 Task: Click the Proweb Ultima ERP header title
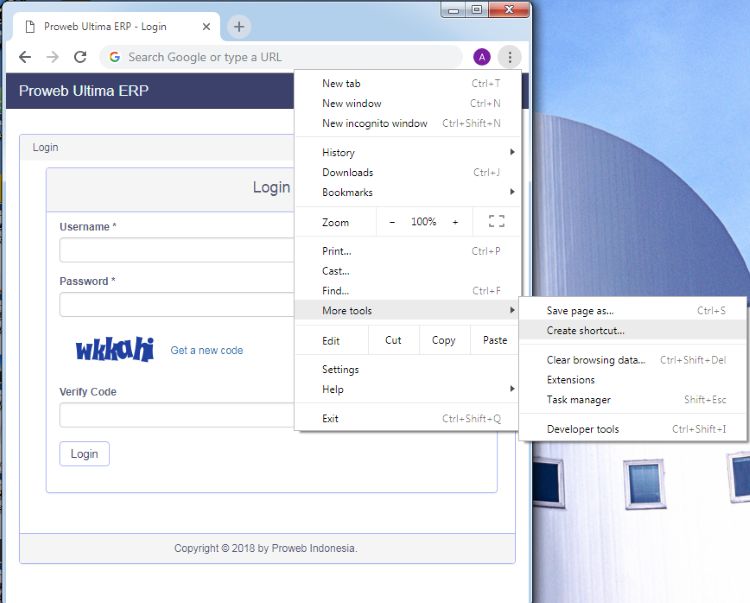[x=84, y=91]
